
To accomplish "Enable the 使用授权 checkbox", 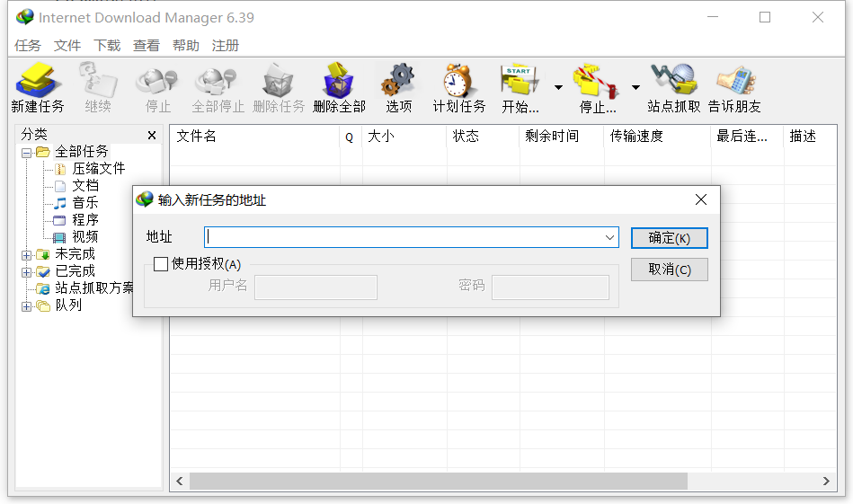I will click(x=161, y=264).
